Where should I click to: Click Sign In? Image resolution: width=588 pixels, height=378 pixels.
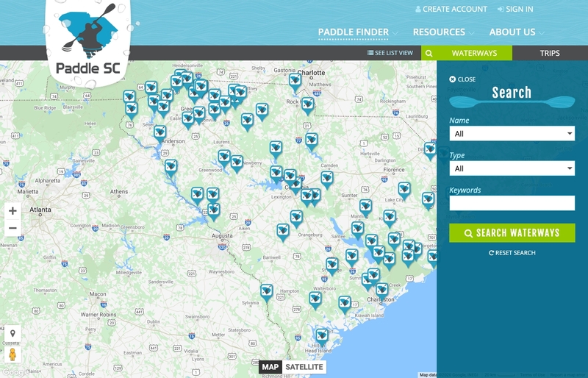coord(515,9)
